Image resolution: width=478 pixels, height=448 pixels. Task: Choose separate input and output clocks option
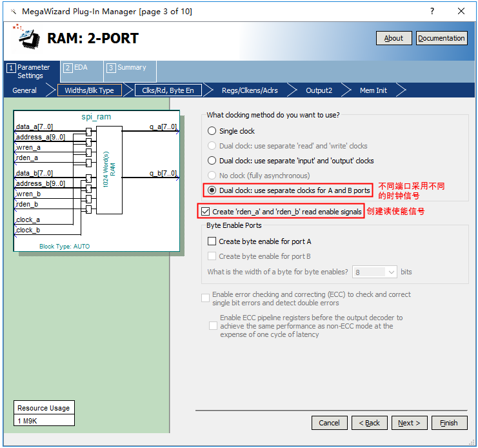coord(212,161)
